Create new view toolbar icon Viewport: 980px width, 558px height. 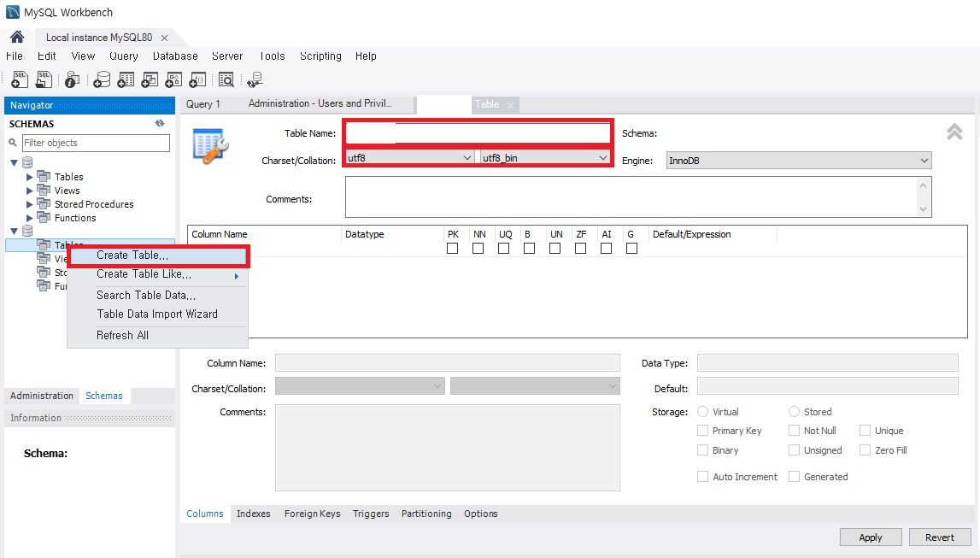[150, 79]
